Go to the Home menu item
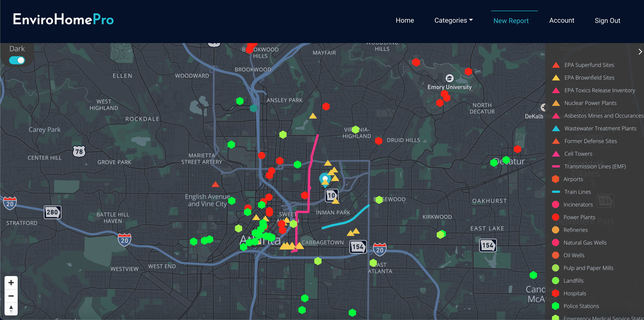The height and width of the screenshot is (320, 644). pyautogui.click(x=405, y=20)
